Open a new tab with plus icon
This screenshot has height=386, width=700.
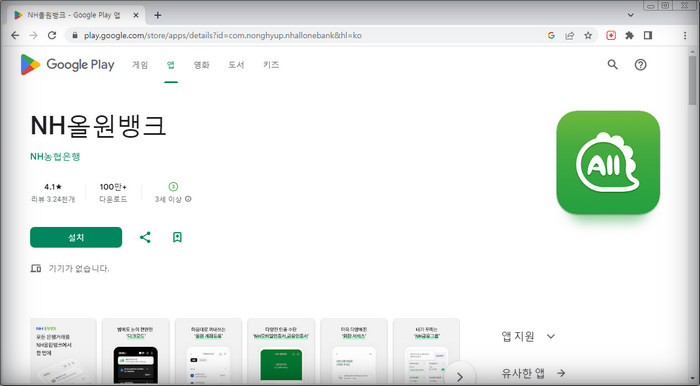point(158,15)
